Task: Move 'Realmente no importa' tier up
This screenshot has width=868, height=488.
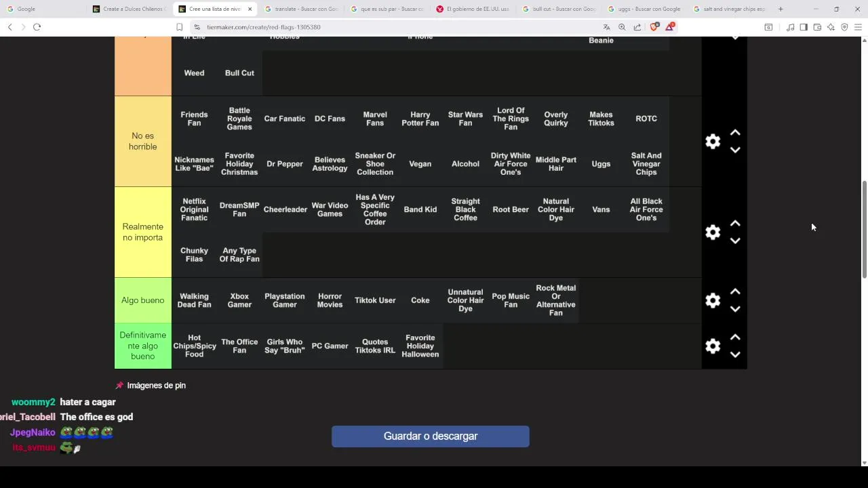Action: tap(735, 224)
